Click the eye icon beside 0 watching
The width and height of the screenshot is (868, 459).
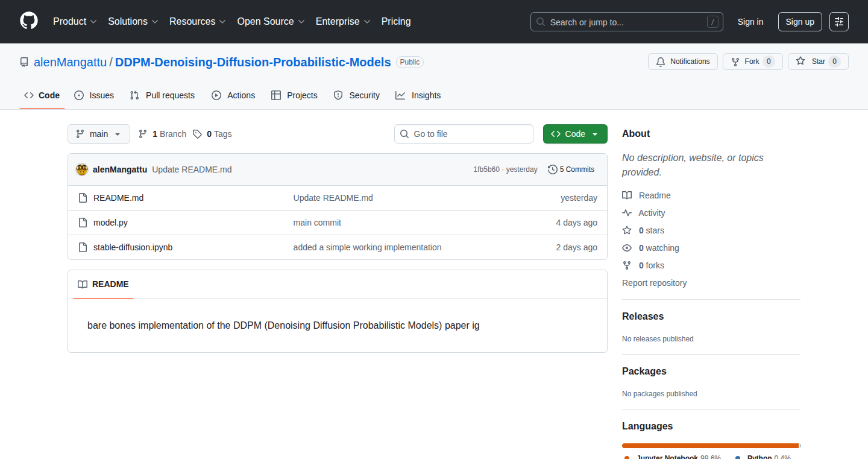point(627,248)
